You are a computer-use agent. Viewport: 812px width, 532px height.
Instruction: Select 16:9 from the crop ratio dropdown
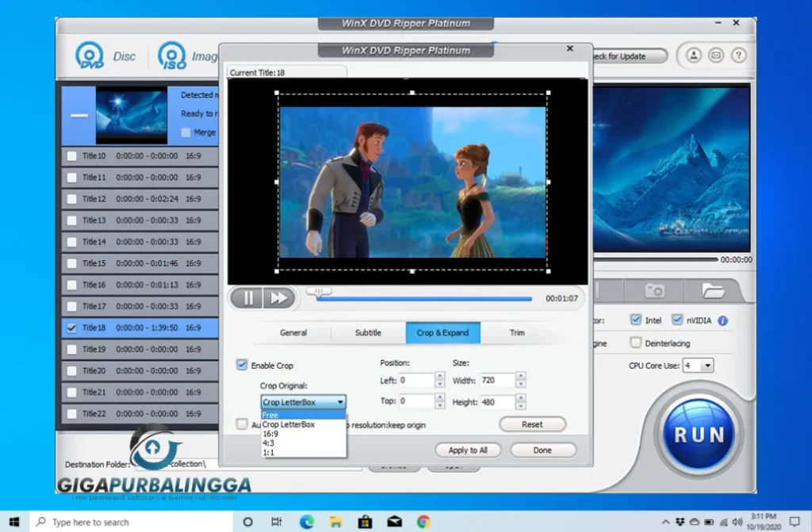pos(272,434)
